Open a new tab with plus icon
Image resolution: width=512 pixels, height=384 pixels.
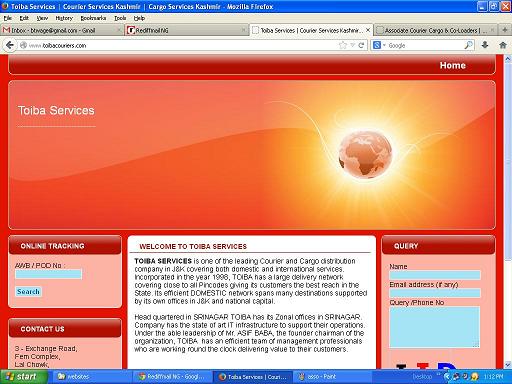pos(505,30)
